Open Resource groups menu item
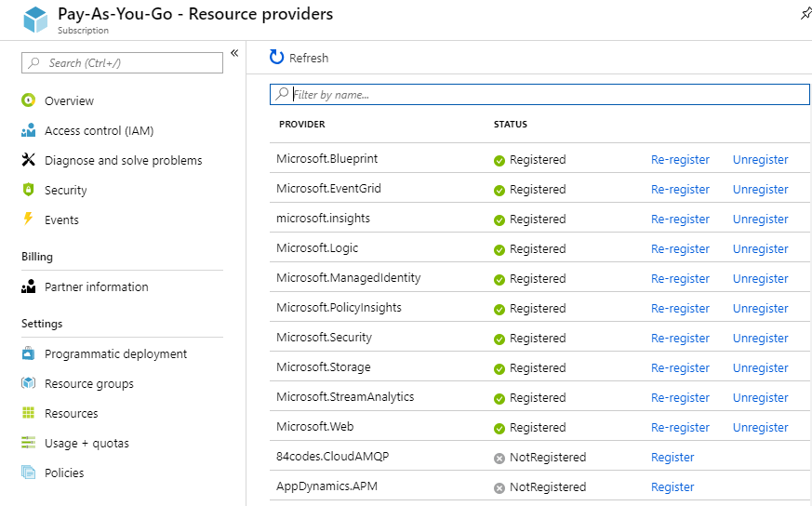 point(88,383)
